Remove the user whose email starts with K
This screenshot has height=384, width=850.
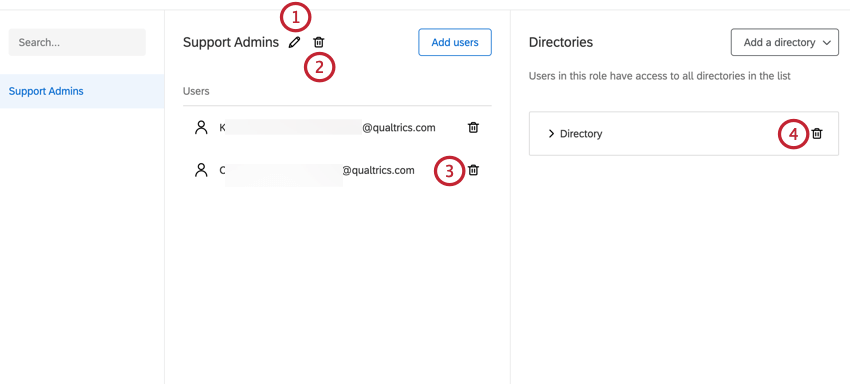[473, 127]
